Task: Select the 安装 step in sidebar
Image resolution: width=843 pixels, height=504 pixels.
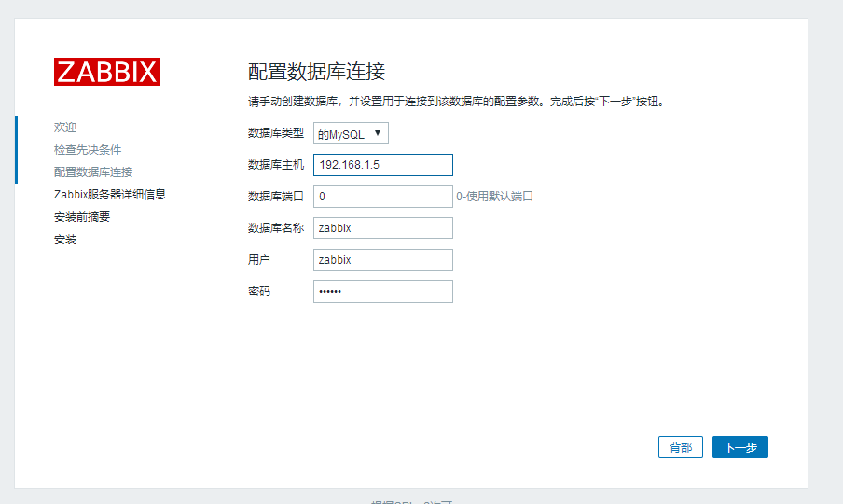Action: click(65, 239)
